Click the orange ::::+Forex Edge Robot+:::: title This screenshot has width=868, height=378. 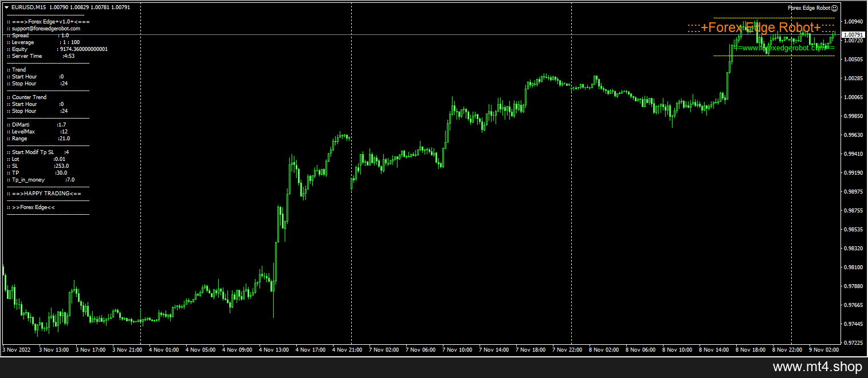coord(761,27)
